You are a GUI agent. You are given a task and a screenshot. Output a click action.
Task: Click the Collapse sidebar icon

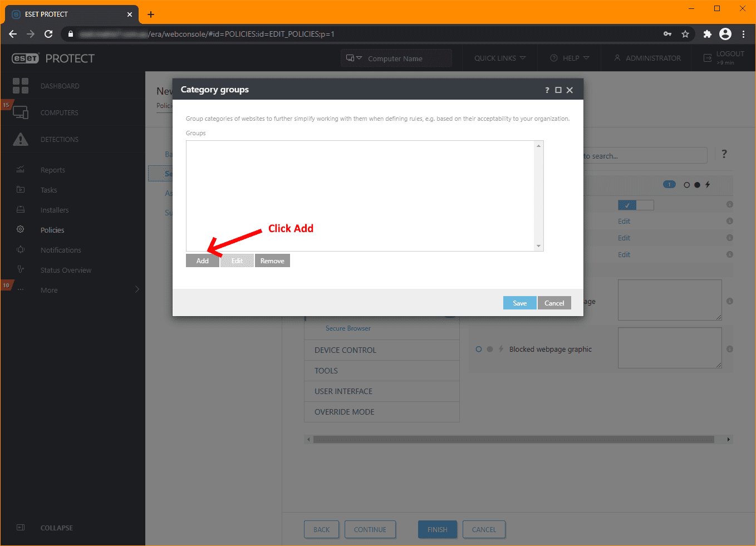click(x=21, y=528)
